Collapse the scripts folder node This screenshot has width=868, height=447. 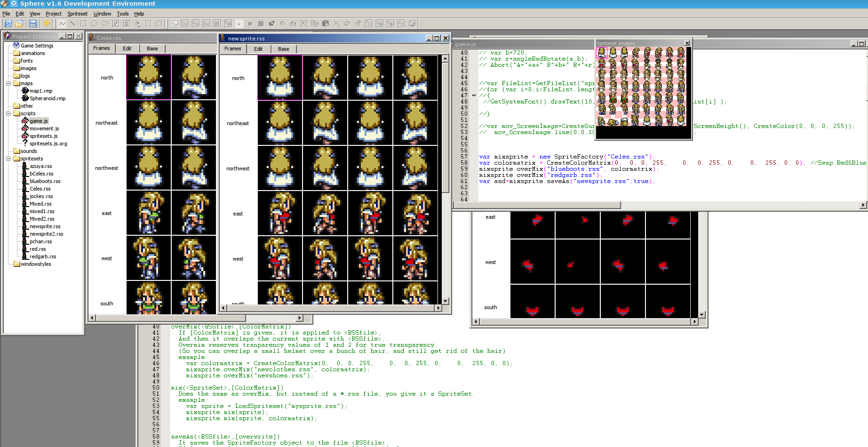[x=8, y=113]
